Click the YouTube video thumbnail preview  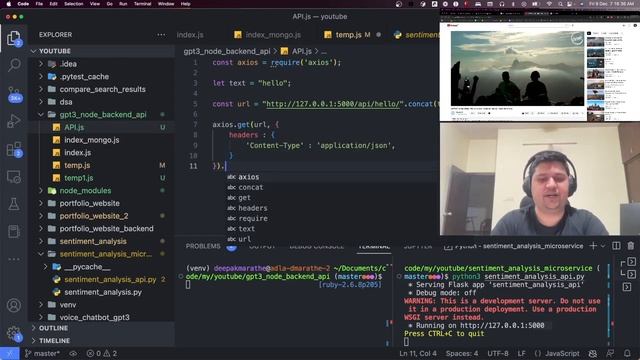[518, 68]
